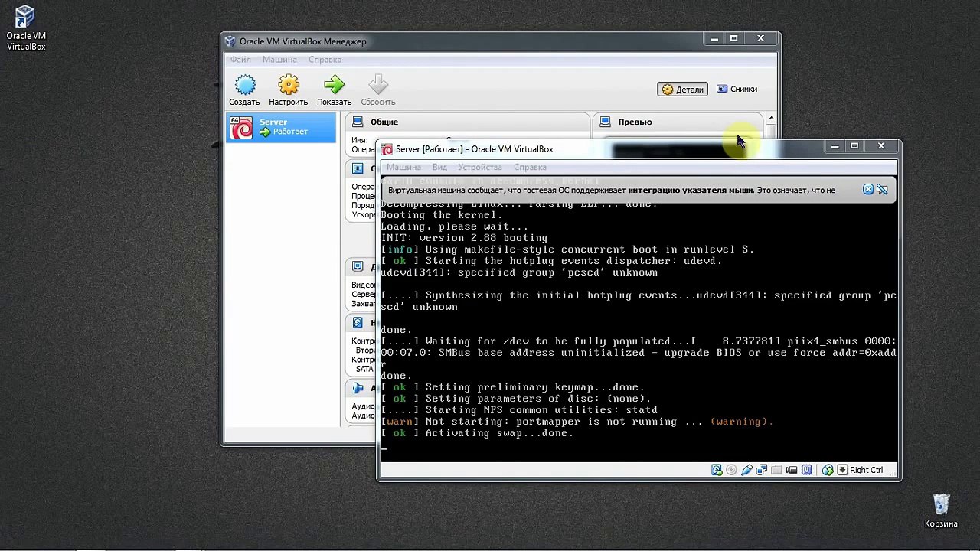Maximize the Server VM window
The image size is (980, 551).
[854, 146]
